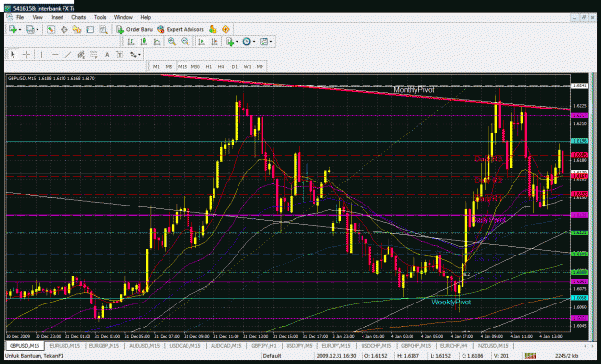601x364 pixels.
Task: Enable chart auto scroll icon
Action: point(202,41)
